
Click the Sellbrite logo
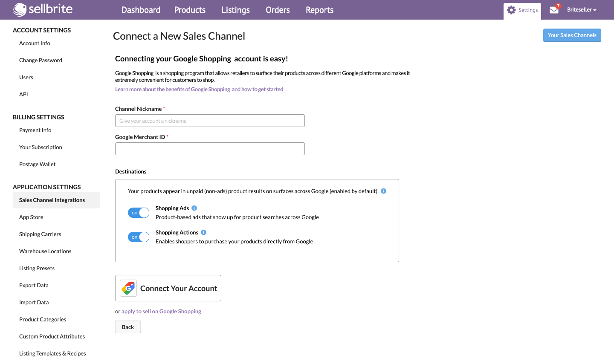tap(43, 9)
